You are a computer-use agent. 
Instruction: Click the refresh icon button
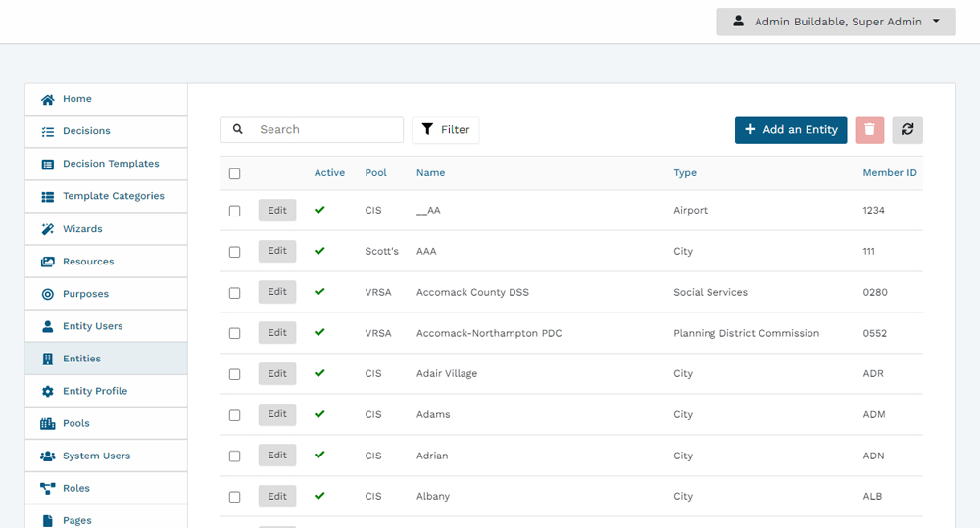(x=907, y=130)
